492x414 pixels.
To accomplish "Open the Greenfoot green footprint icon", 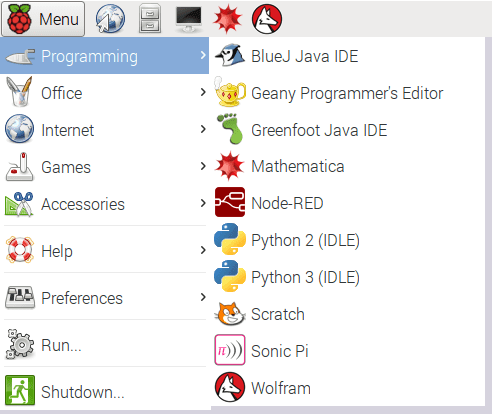I will (230, 129).
